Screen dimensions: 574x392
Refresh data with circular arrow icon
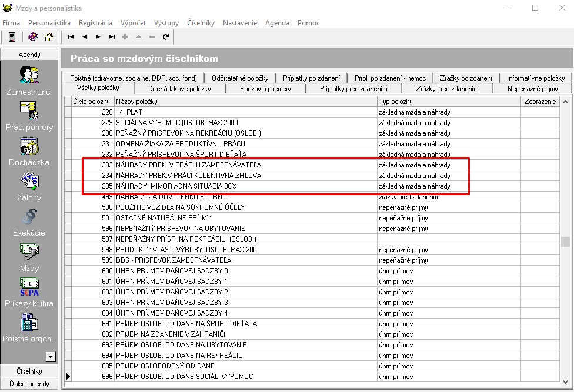click(166, 36)
